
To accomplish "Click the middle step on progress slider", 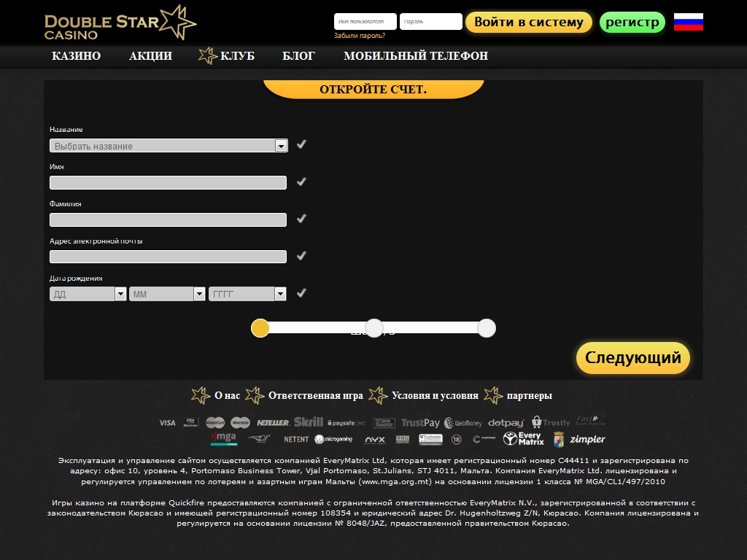I will tap(373, 328).
